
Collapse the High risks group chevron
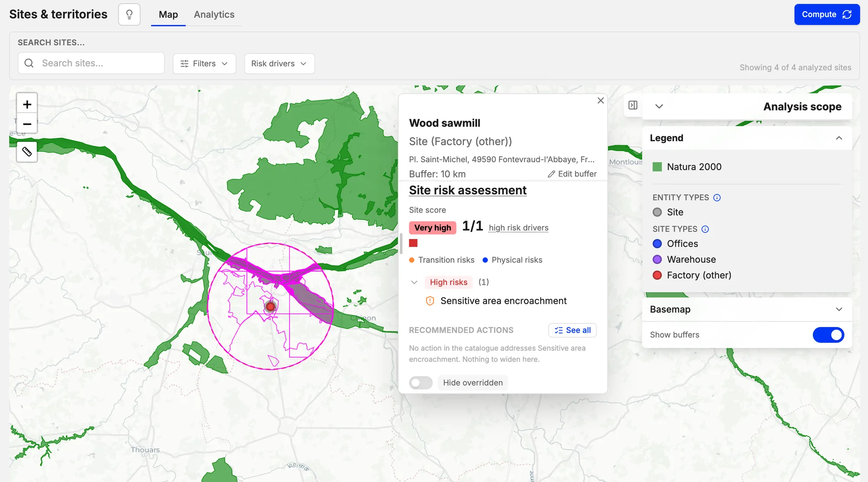[x=414, y=282]
